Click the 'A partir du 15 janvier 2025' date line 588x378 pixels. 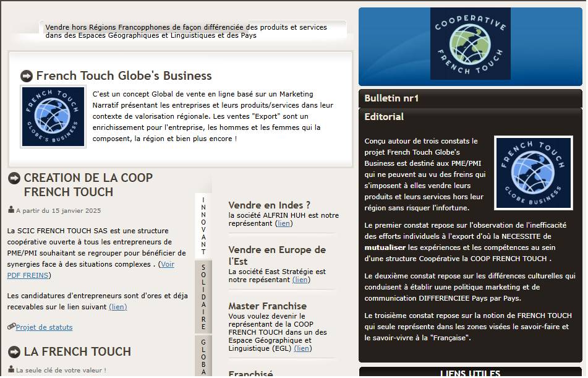point(59,211)
